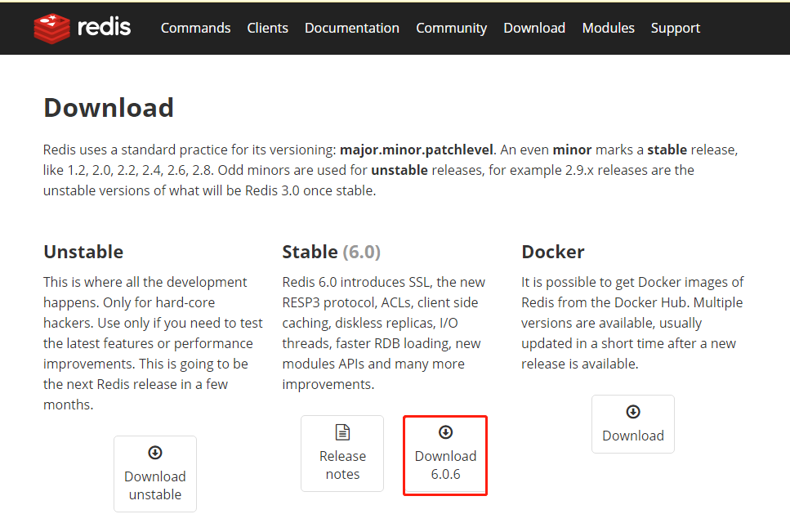
Task: Click the document icon above 'Release notes'
Action: 342,432
